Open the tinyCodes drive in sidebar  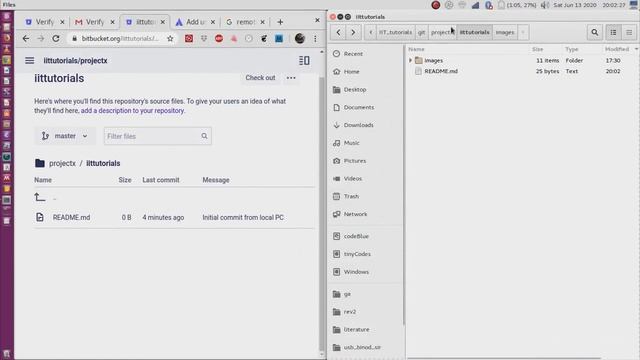pos(357,254)
